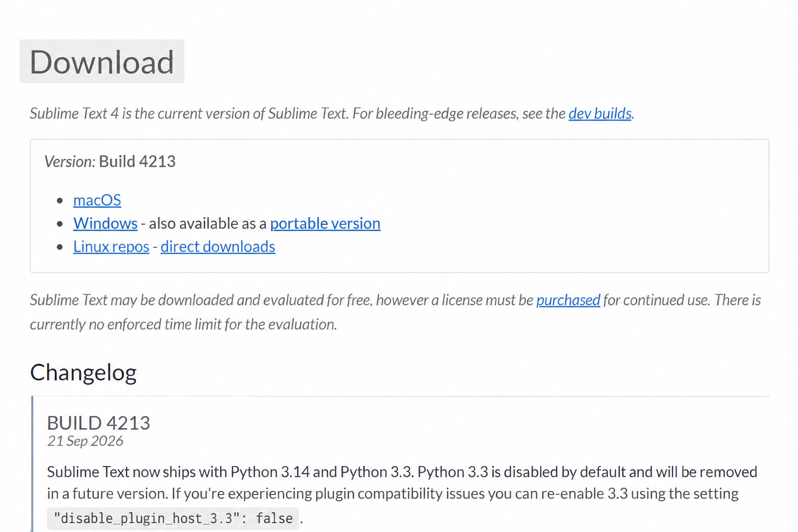Click the Changelog heading

point(84,373)
